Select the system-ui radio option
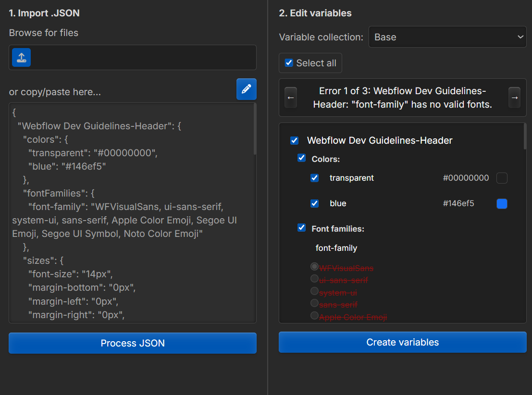Viewport: 532px width, 395px height. coord(314,291)
